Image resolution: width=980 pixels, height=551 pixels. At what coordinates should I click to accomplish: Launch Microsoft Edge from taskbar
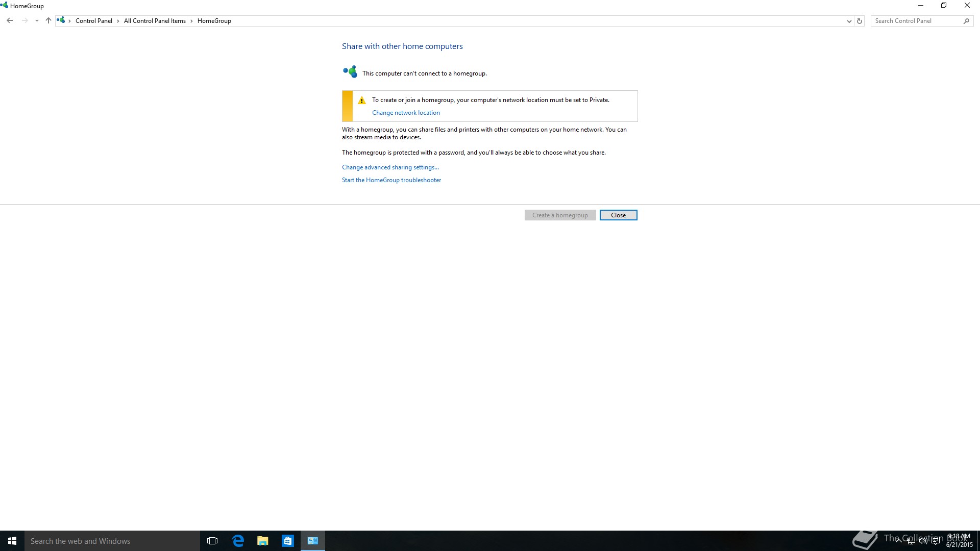click(x=238, y=541)
